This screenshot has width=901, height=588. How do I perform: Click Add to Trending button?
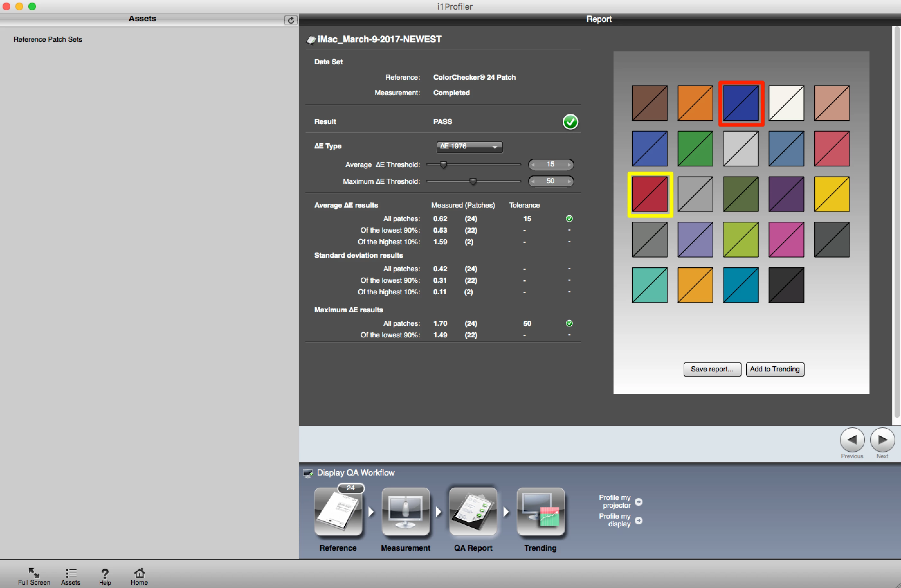[x=775, y=369]
